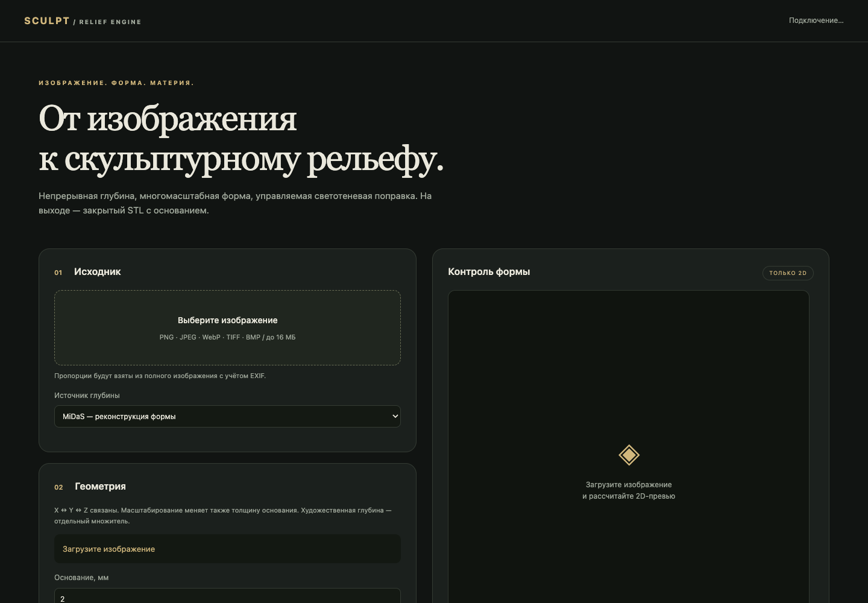Click the 'Загрузите изображение' status box in Геометрия
This screenshot has width=868, height=603.
(227, 549)
